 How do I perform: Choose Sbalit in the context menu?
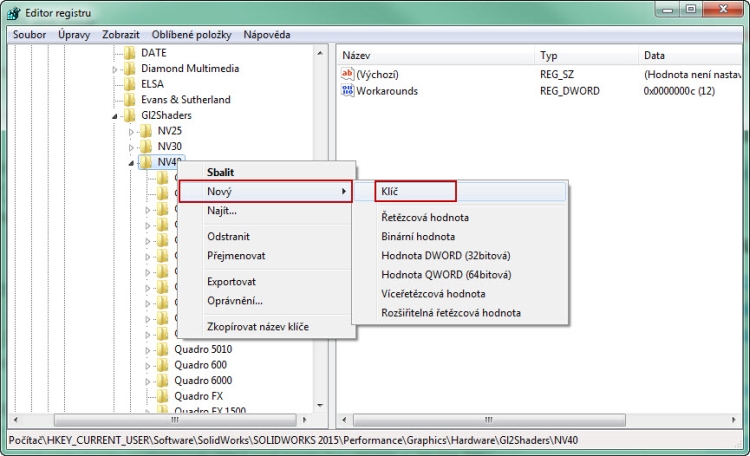(266, 172)
